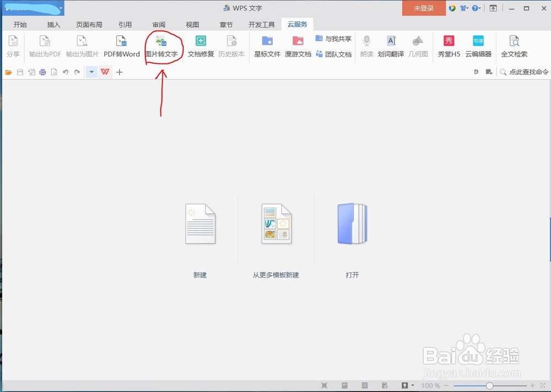Switch to the 开始 tab
This screenshot has width=551, height=392.
click(20, 25)
